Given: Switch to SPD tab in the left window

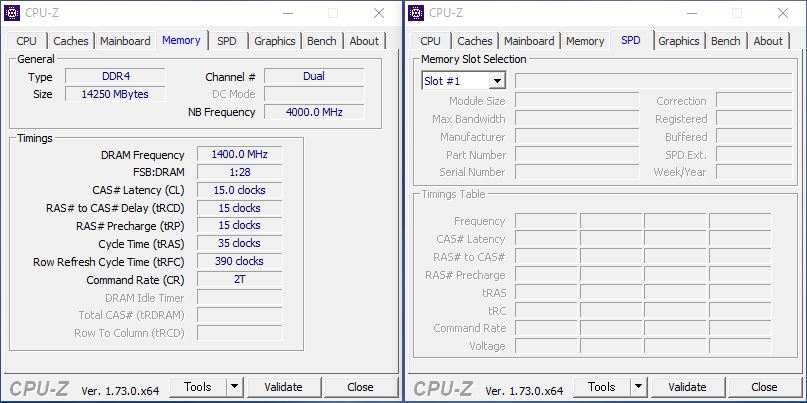Looking at the screenshot, I should click(226, 41).
